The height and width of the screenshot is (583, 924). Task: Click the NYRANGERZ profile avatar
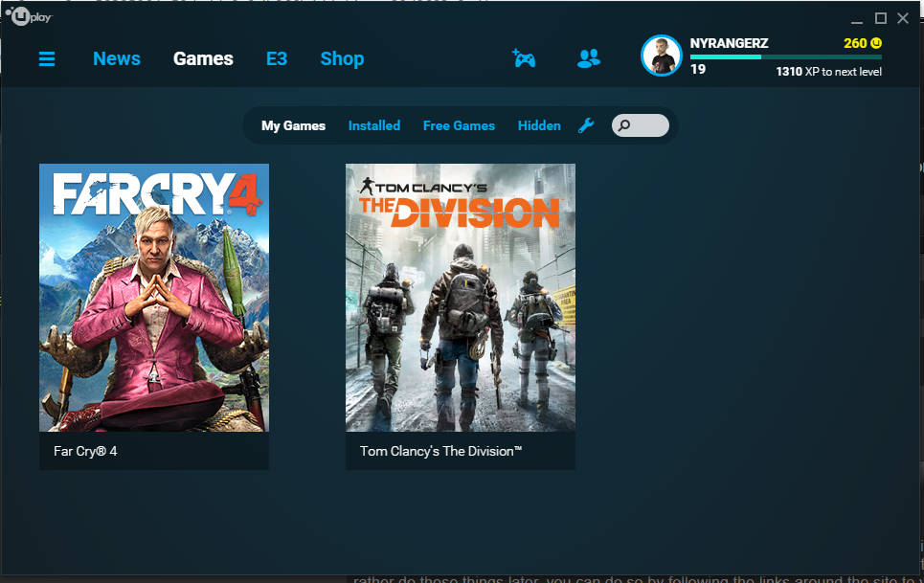pos(662,56)
